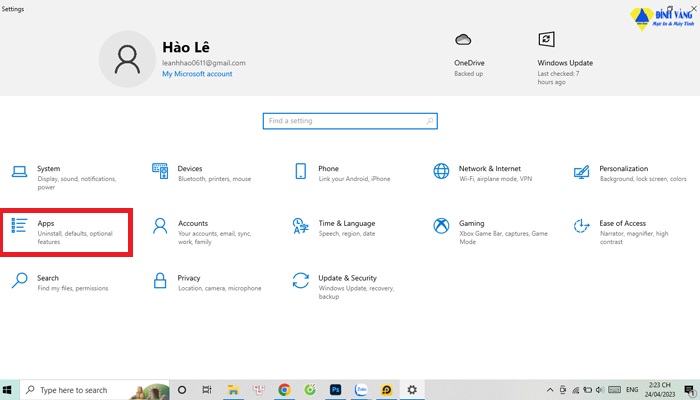Viewport: 700px width, 400px height.
Task: Open the Devices keyboard and speaker icon
Action: (x=160, y=171)
